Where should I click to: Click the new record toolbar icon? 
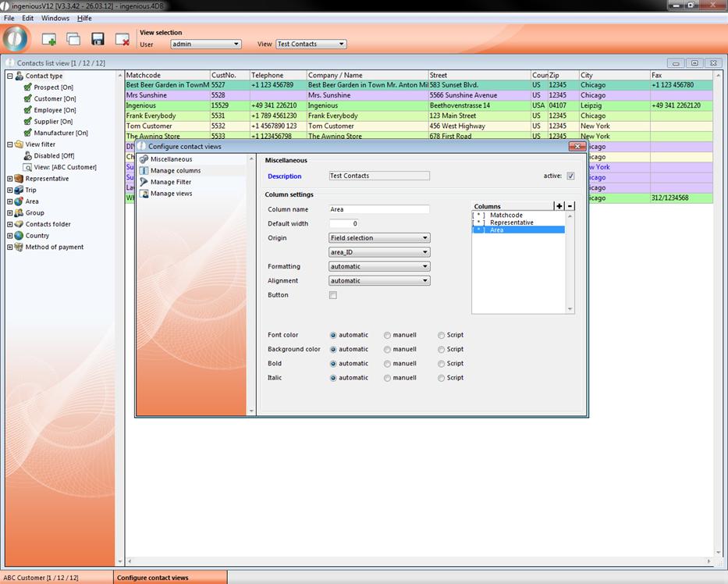pyautogui.click(x=48, y=39)
